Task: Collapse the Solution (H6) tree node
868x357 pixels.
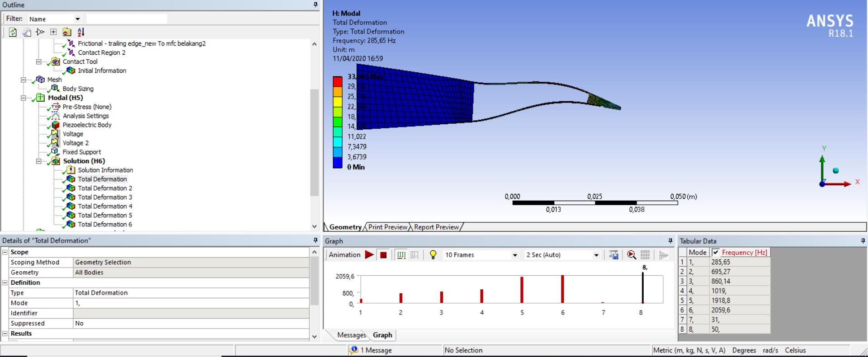Action: 38,161
